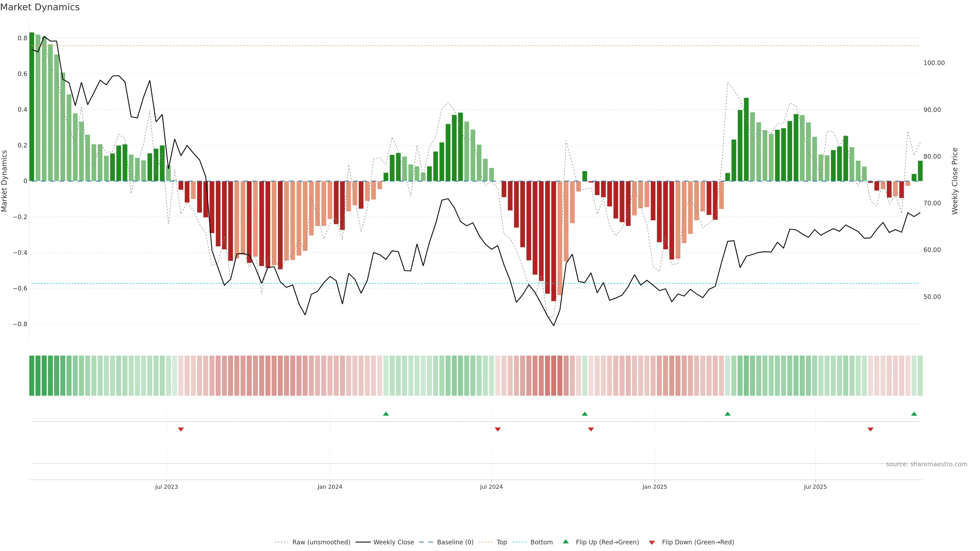Click the red Flip Down marker after Jul 2025
980x551 pixels.
pos(871,429)
